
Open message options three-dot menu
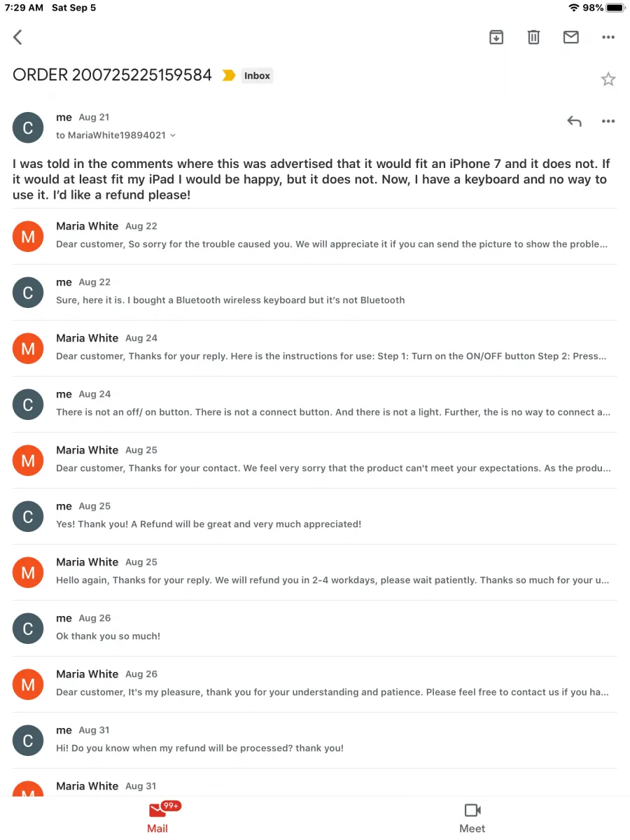[608, 121]
